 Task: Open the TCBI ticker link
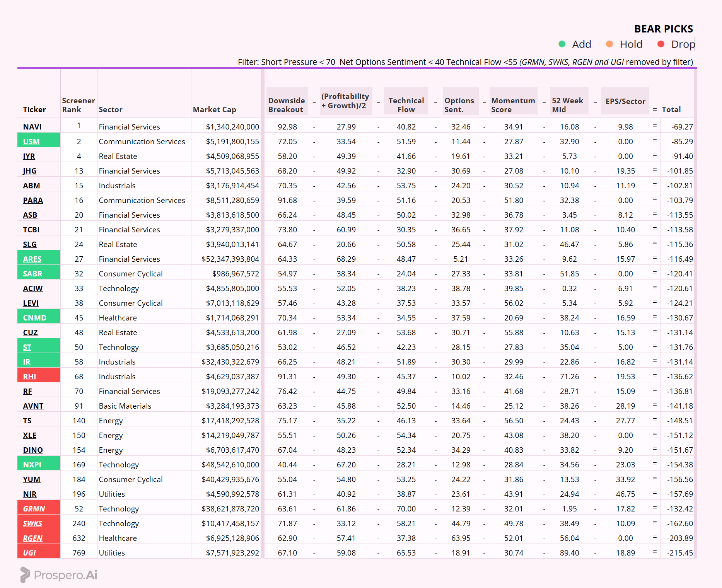click(x=31, y=230)
